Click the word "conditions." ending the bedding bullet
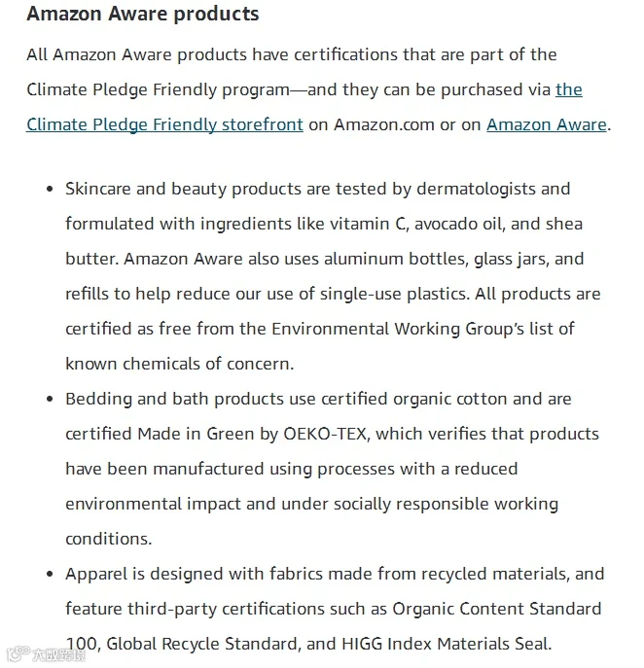 [x=109, y=540]
